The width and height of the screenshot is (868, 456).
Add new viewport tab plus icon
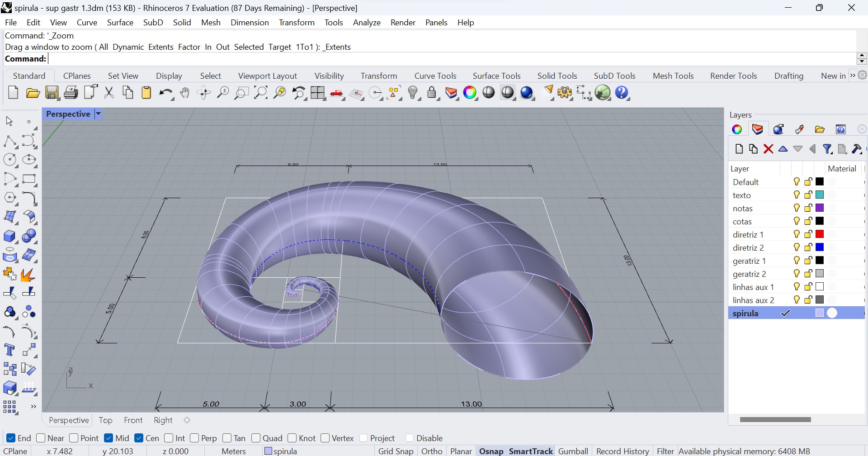tap(187, 420)
